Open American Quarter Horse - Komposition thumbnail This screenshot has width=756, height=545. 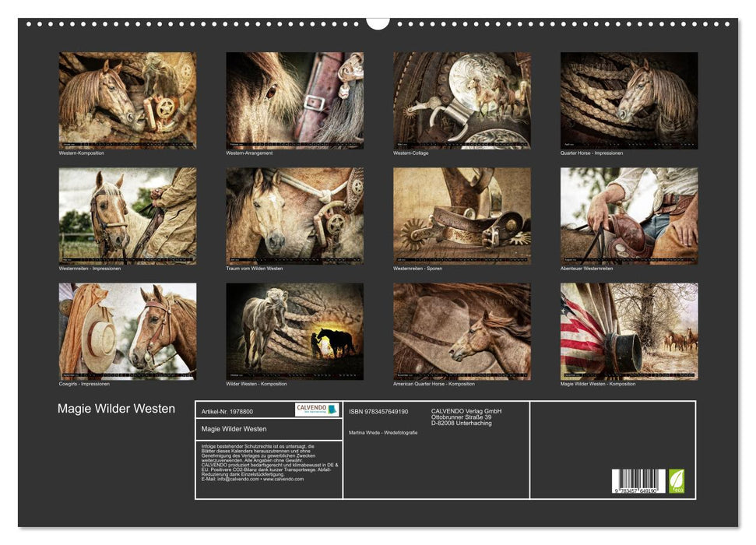pos(462,331)
